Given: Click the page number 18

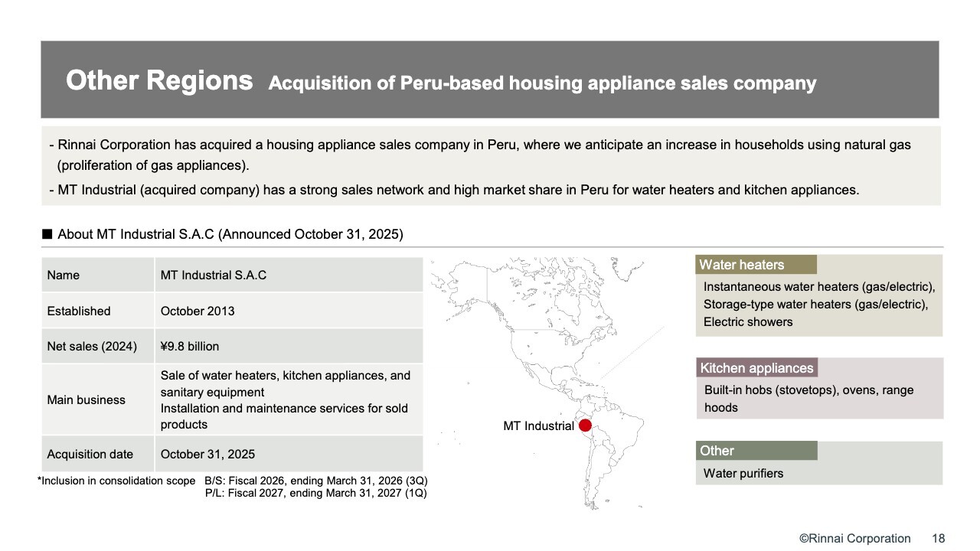Looking at the screenshot, I should (938, 538).
